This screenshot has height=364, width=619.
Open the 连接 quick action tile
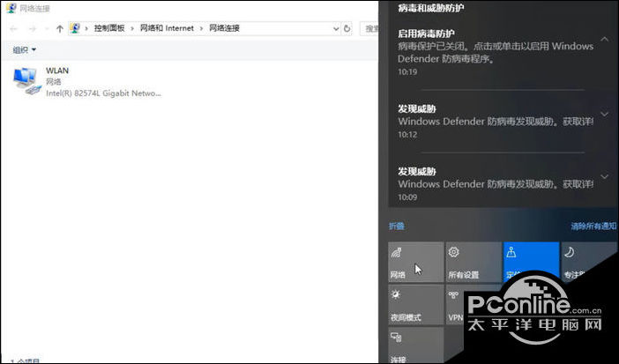pyautogui.click(x=415, y=345)
